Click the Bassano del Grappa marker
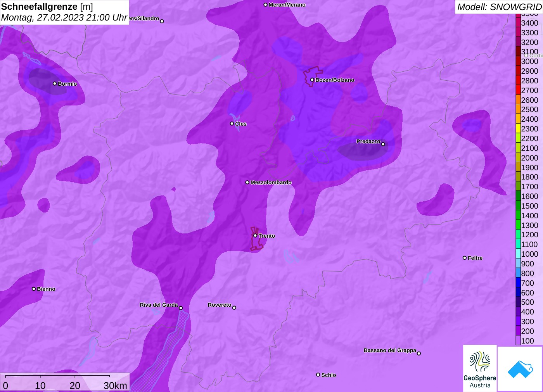The image size is (543, 392). click(419, 353)
